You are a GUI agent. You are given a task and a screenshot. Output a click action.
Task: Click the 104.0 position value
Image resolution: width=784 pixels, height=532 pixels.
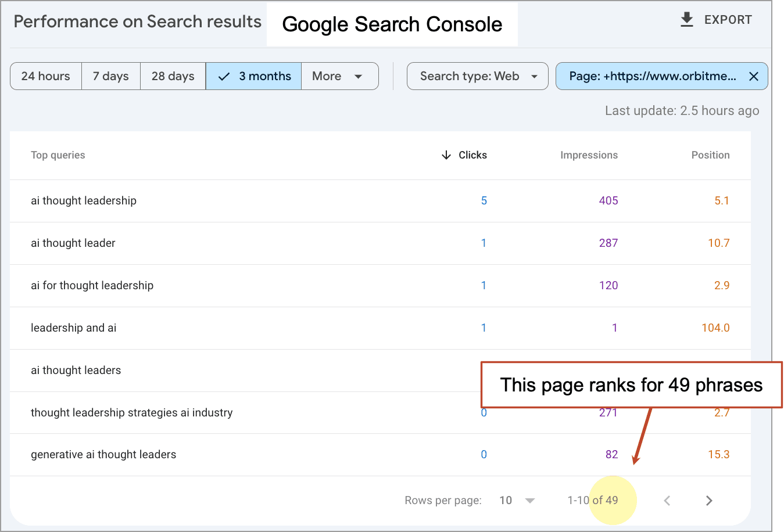click(715, 328)
